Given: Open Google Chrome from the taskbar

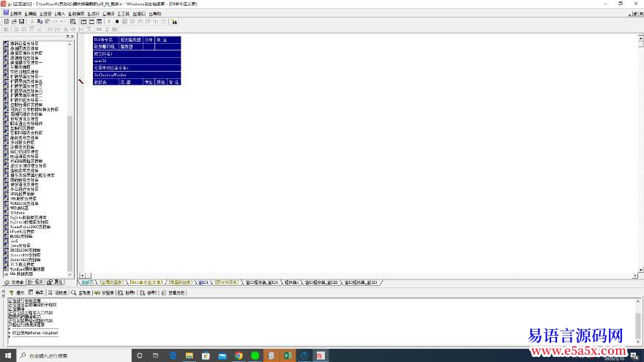Looking at the screenshot, I should point(239,355).
